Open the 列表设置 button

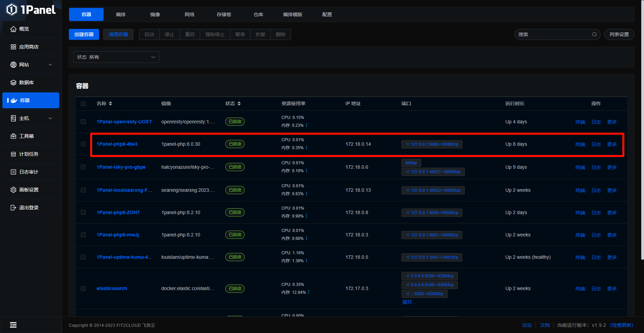[619, 34]
